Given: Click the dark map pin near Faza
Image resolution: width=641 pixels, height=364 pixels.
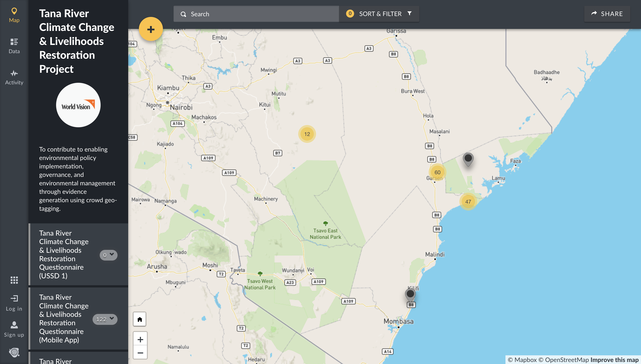Looking at the screenshot, I should tap(468, 159).
